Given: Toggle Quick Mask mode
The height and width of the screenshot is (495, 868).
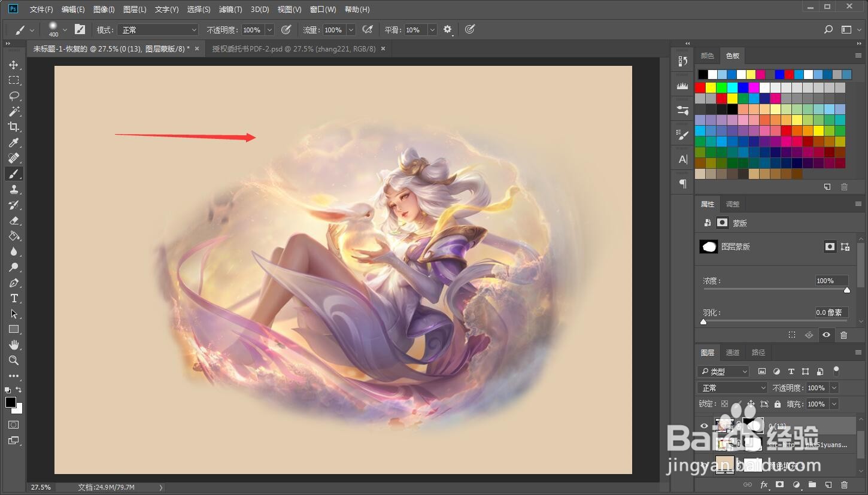Looking at the screenshot, I should [x=14, y=424].
